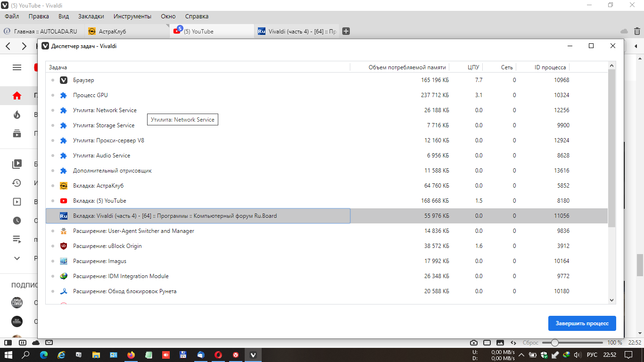Open the YouTube hamburger menu
This screenshot has height=362, width=644.
(x=17, y=67)
